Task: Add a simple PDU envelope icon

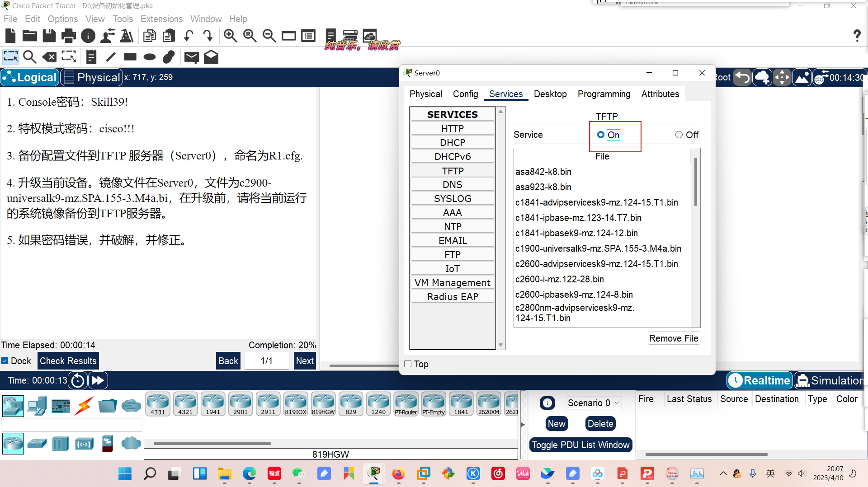Action: 192,57
